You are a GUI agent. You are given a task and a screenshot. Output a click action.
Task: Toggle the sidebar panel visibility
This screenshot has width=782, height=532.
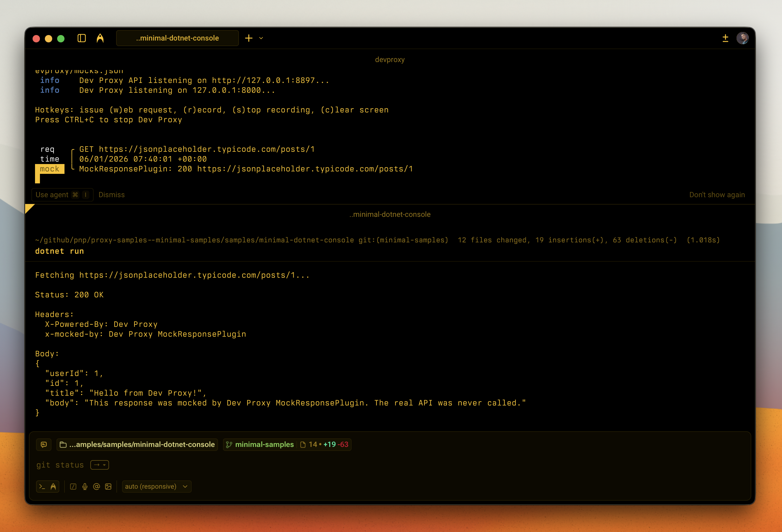click(x=81, y=38)
